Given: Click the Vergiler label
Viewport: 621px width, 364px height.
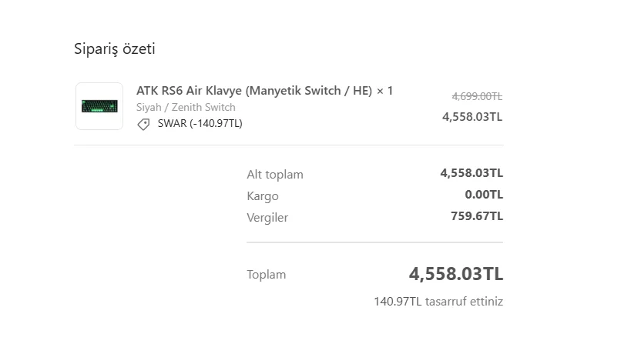Looking at the screenshot, I should [267, 218].
